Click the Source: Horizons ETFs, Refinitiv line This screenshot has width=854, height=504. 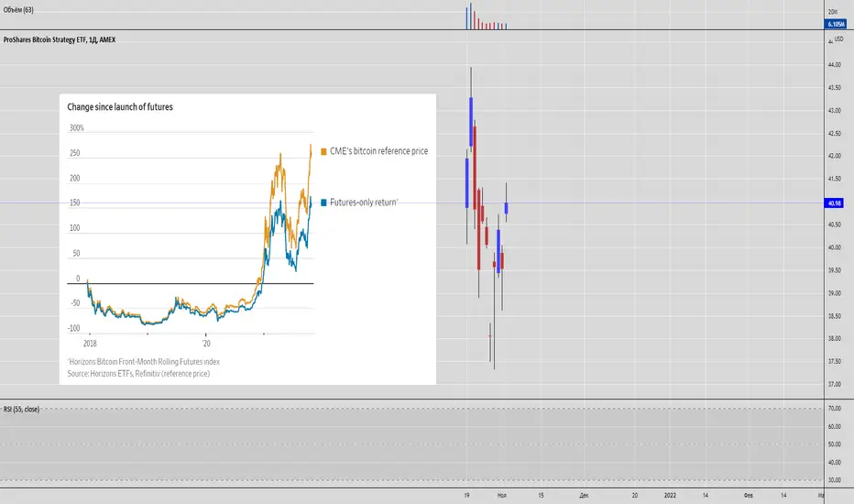click(x=138, y=374)
